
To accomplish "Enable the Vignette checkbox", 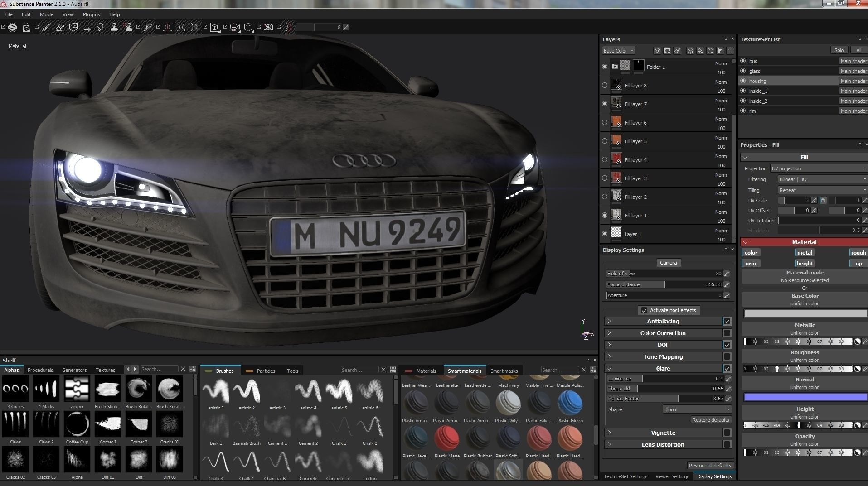I will (x=727, y=433).
